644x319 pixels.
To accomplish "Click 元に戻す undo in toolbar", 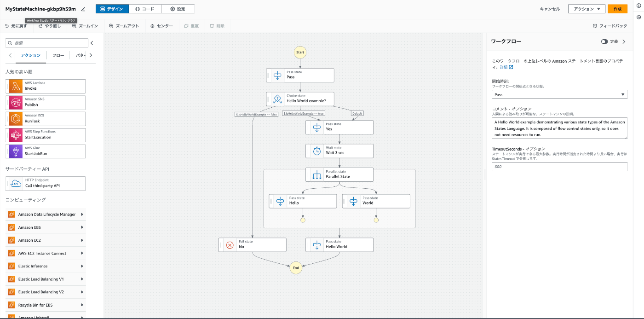I will [x=16, y=26].
